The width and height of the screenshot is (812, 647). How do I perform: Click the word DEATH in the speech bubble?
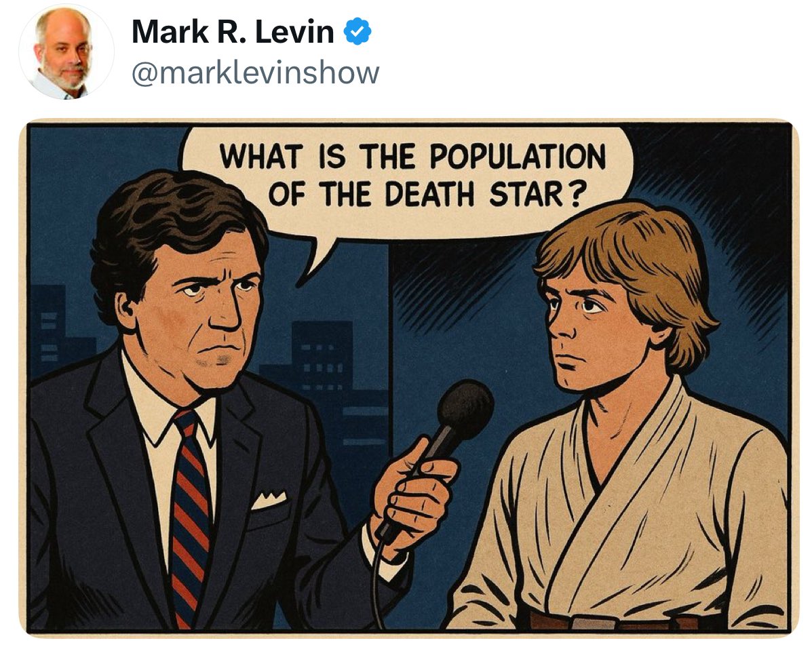coord(429,195)
